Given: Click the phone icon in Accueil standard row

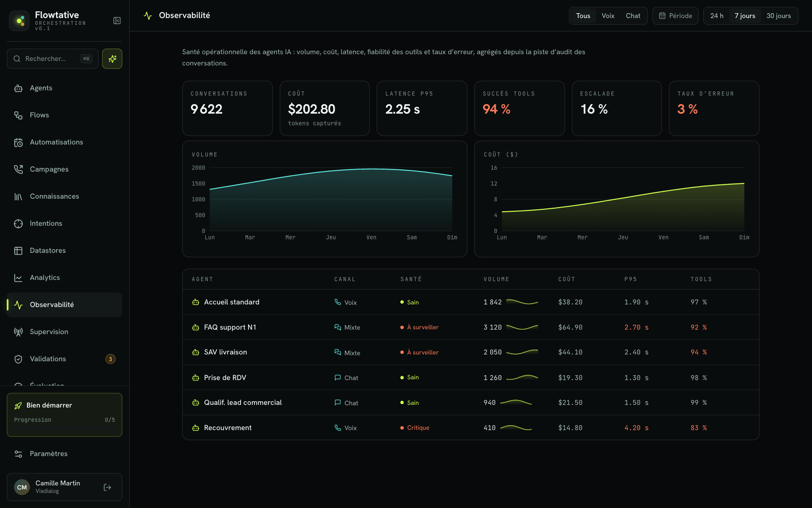Looking at the screenshot, I should (338, 302).
